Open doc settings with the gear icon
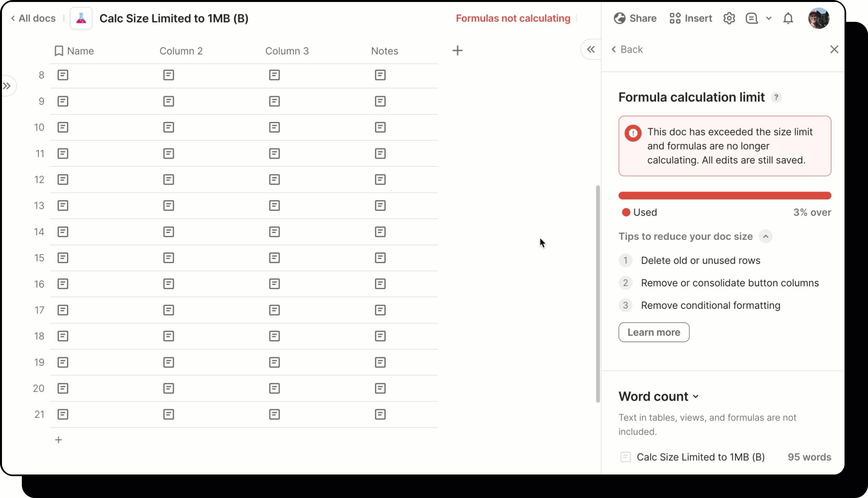Image resolution: width=868 pixels, height=498 pixels. pyautogui.click(x=730, y=18)
